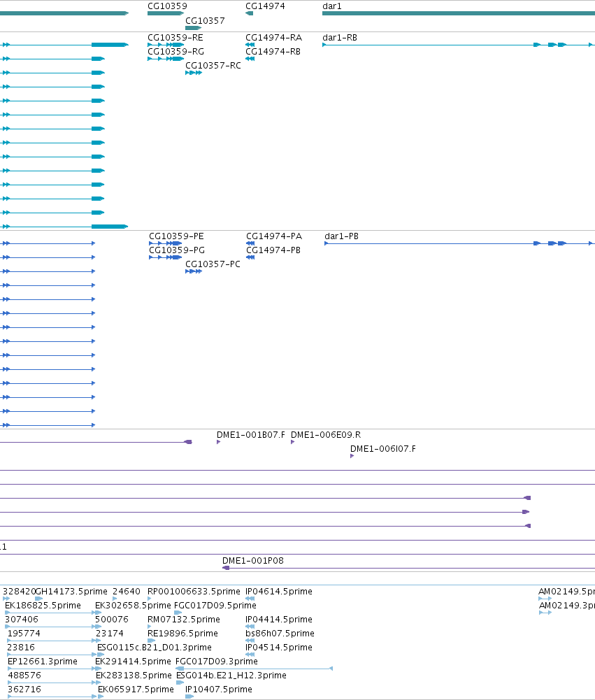Open the RE19896.5prime cDNA label
The height and width of the screenshot is (700, 595).
(182, 634)
